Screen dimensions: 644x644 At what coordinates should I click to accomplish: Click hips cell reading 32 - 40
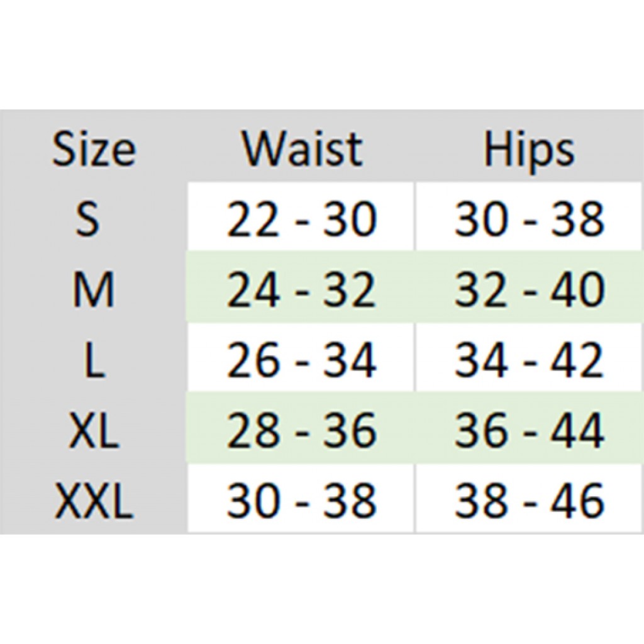coord(529,290)
